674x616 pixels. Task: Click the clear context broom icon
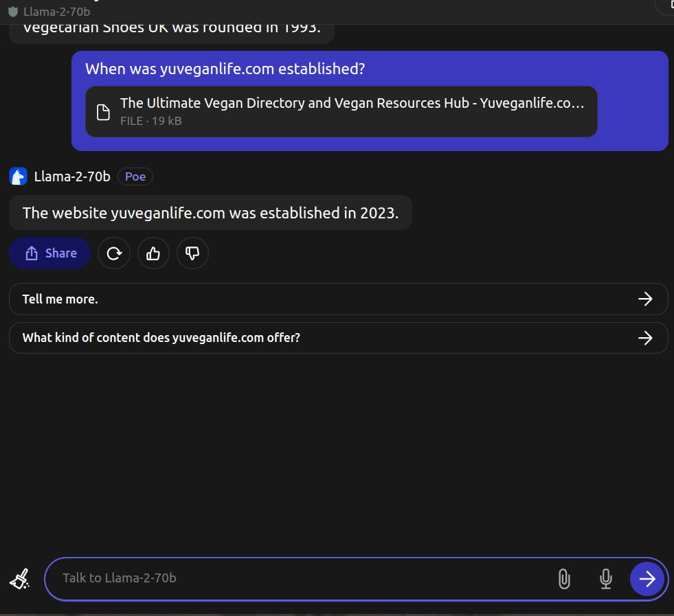coord(20,579)
